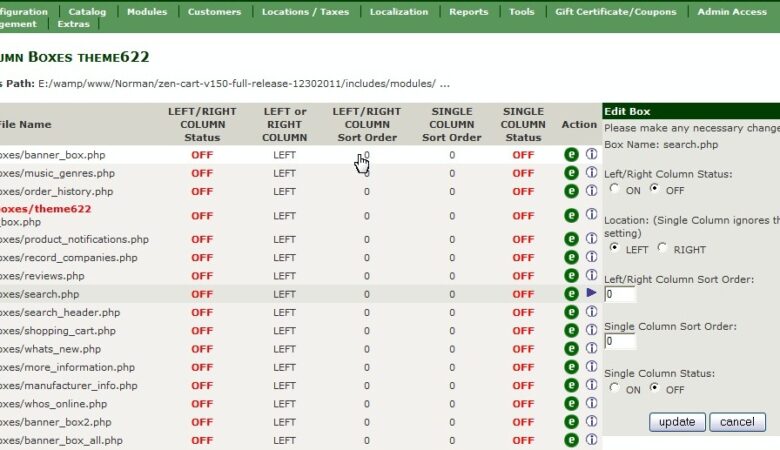This screenshot has width=780, height=450.
Task: Edit the order_history.php box
Action: pos(571,191)
